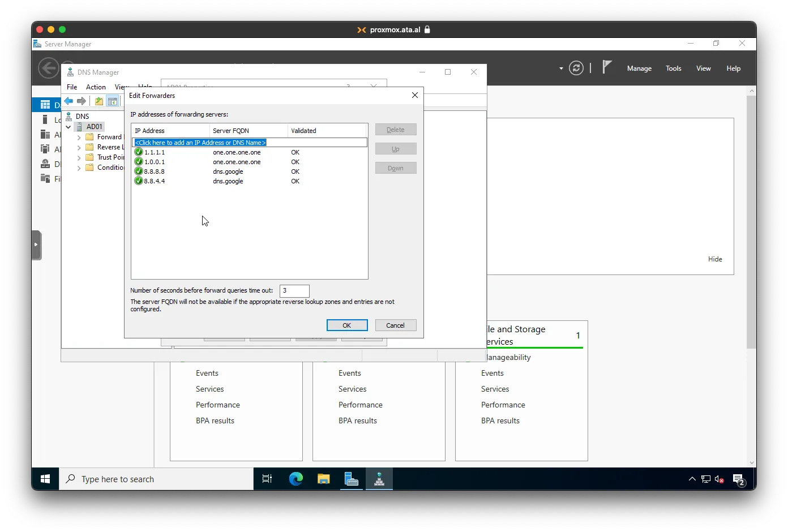Open Help menu in Server Manager

coord(734,68)
